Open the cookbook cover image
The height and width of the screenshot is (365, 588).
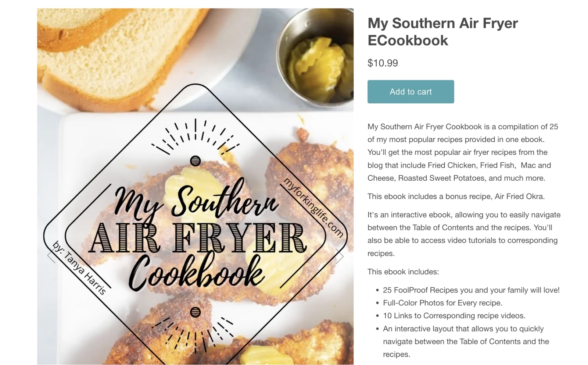pos(195,187)
